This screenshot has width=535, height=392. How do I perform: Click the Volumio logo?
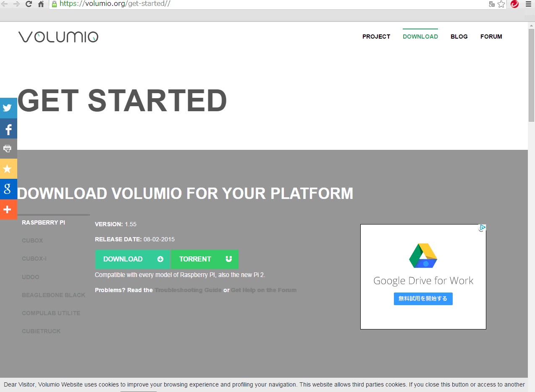coord(58,37)
